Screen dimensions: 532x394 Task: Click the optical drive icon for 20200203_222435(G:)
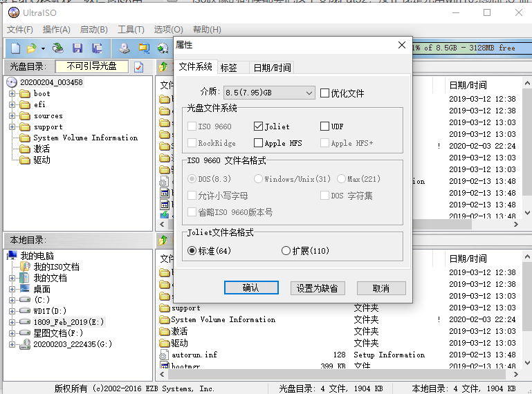[25, 344]
